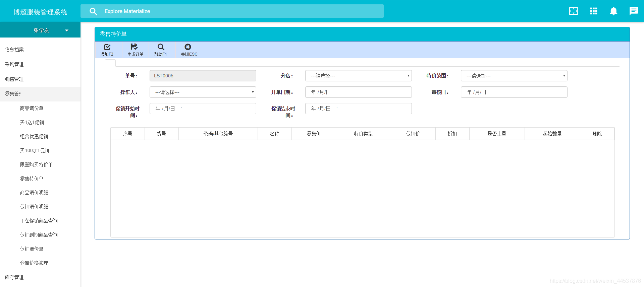644x287 pixels.
Task: Toggle fullscreen icon in the header
Action: 574,11
